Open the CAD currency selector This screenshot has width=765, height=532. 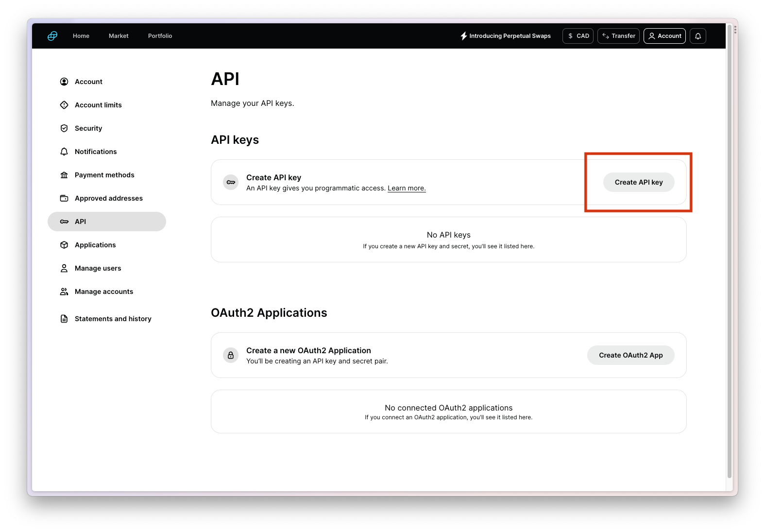click(578, 36)
